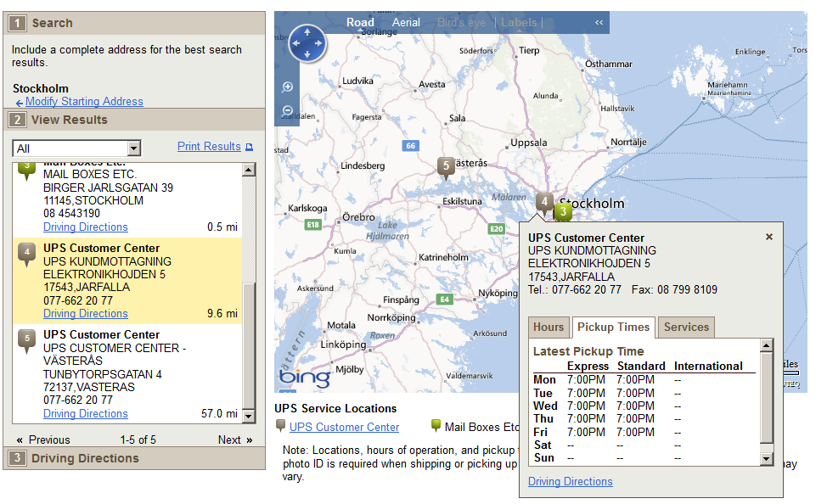Screen dimensions: 827x504
Task: Click the Bing logo on the map
Action: point(304,377)
